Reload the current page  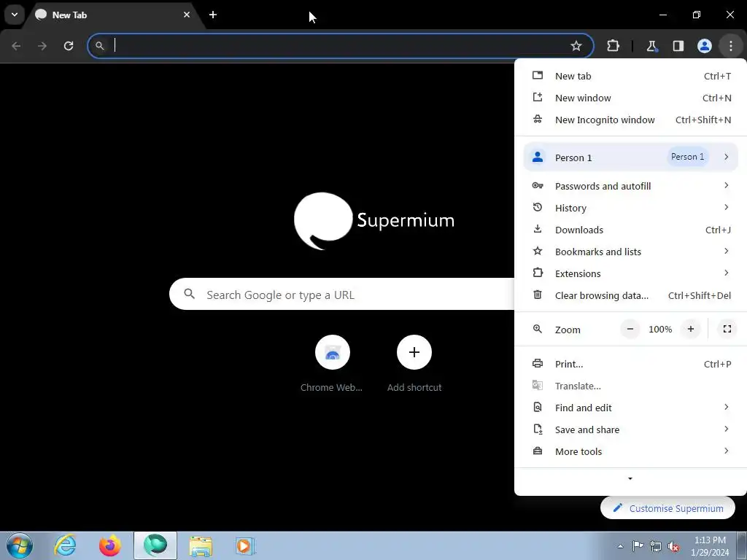click(69, 46)
